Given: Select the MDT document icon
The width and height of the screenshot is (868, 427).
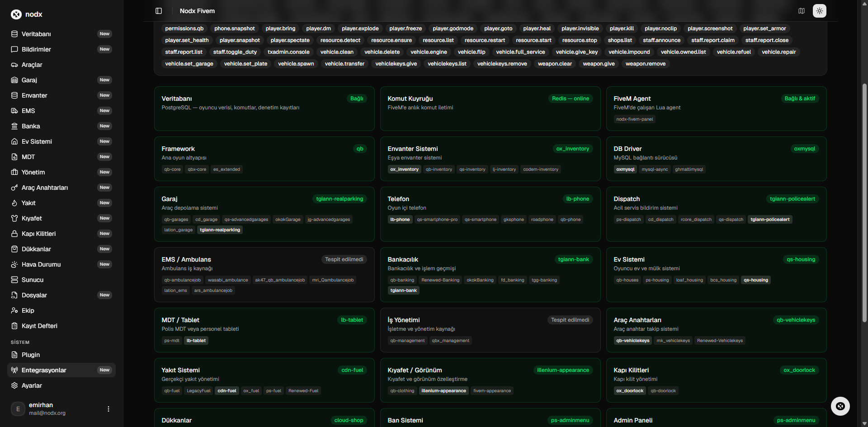Looking at the screenshot, I should click(14, 157).
